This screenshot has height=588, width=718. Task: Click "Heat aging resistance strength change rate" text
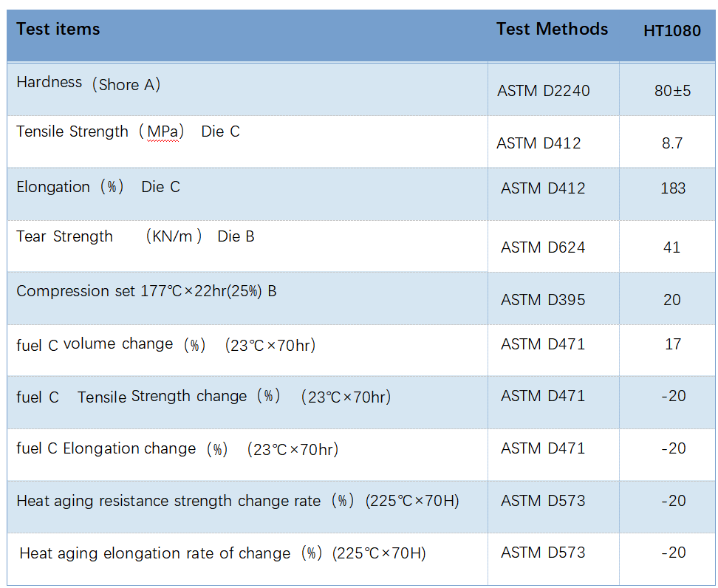coord(168,501)
